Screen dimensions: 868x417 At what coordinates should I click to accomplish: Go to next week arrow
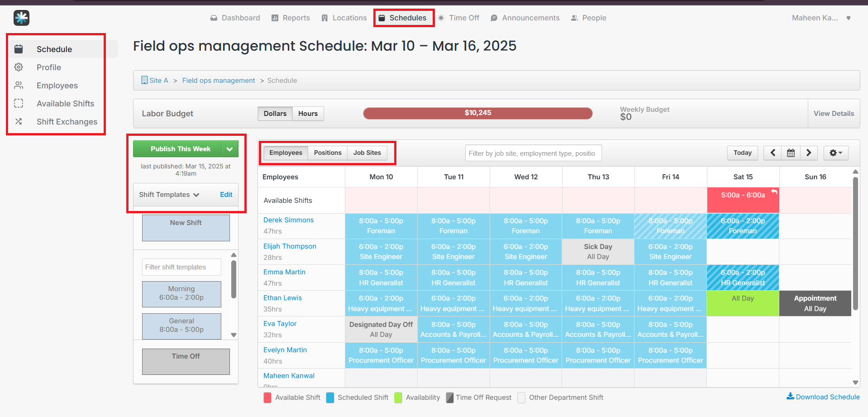[x=809, y=153]
